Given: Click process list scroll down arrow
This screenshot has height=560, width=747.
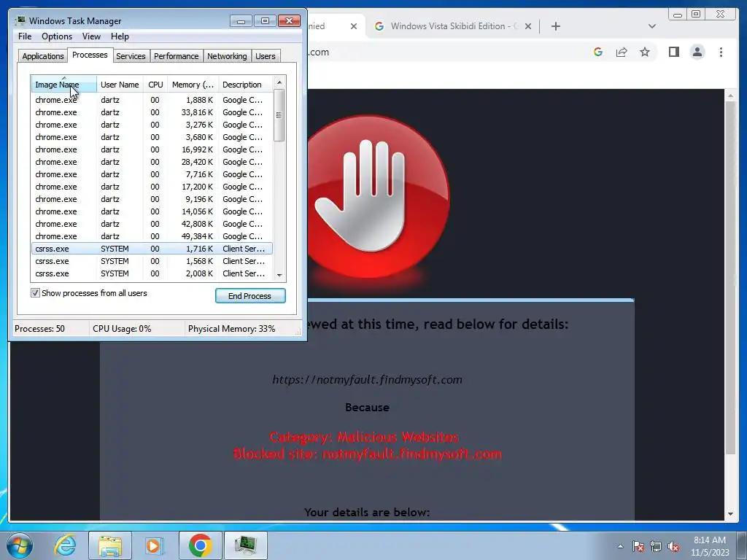Looking at the screenshot, I should pos(279,275).
